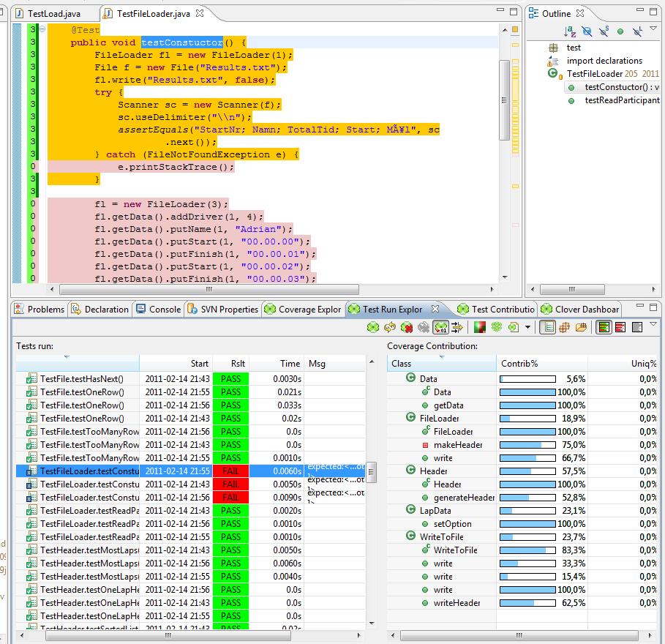The image size is (665, 644).
Task: Toggle Hide Static Members in Outline
Action: [604, 31]
